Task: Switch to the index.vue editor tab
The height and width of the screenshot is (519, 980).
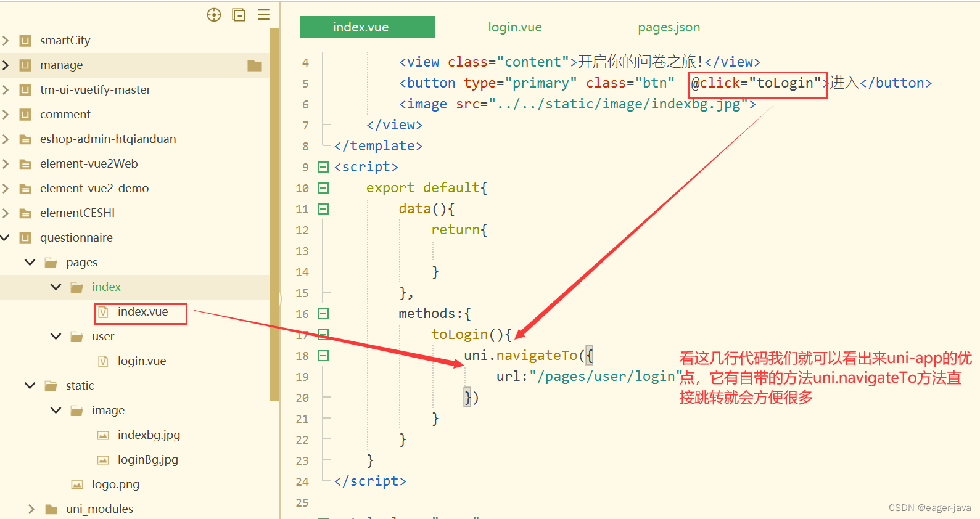Action: click(368, 27)
